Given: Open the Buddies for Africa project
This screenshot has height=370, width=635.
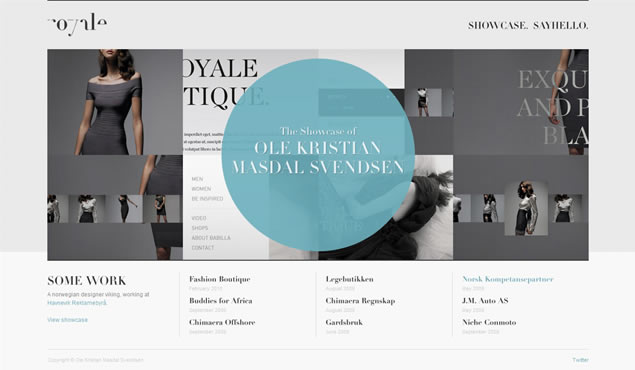Looking at the screenshot, I should pos(221,301).
